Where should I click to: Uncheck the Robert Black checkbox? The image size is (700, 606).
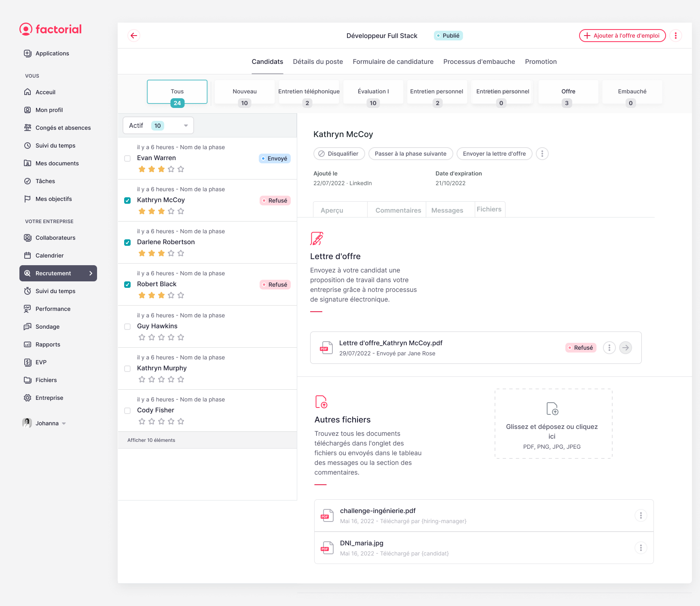coord(127,285)
